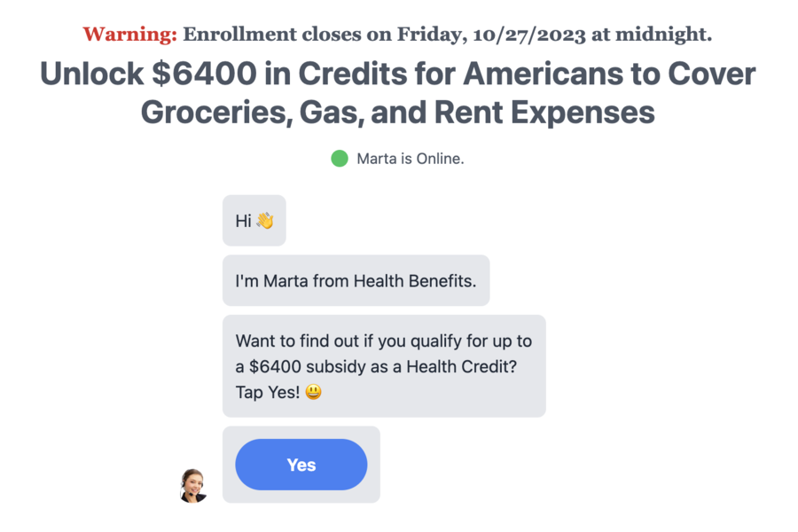Click 'Health Benefits' in Marta's introduction
798x532 pixels.
(415, 281)
